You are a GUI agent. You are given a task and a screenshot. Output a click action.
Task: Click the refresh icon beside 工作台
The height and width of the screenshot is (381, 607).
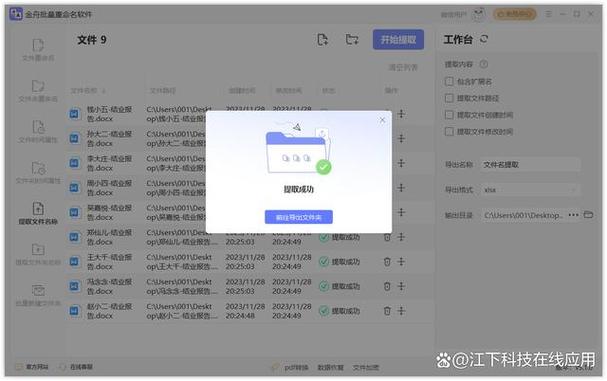tap(484, 39)
